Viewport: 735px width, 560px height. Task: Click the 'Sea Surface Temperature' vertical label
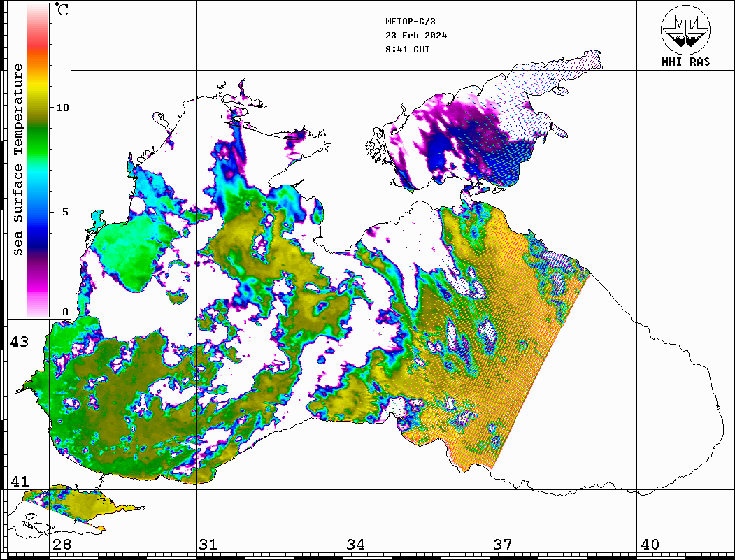[17, 159]
